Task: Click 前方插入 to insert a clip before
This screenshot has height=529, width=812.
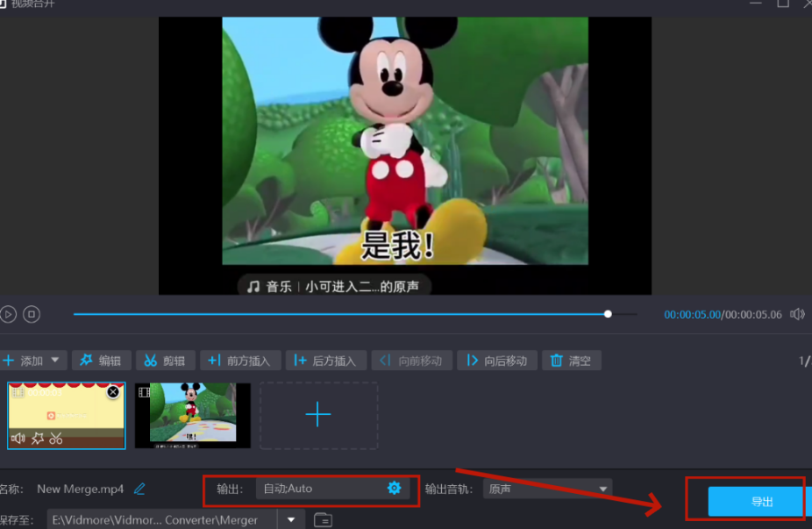Action: click(x=239, y=360)
